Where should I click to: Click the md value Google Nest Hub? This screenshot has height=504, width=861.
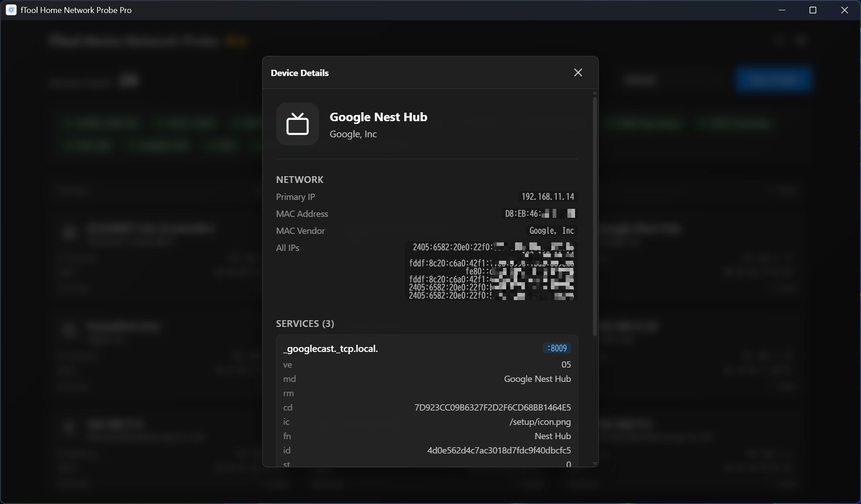tap(537, 379)
